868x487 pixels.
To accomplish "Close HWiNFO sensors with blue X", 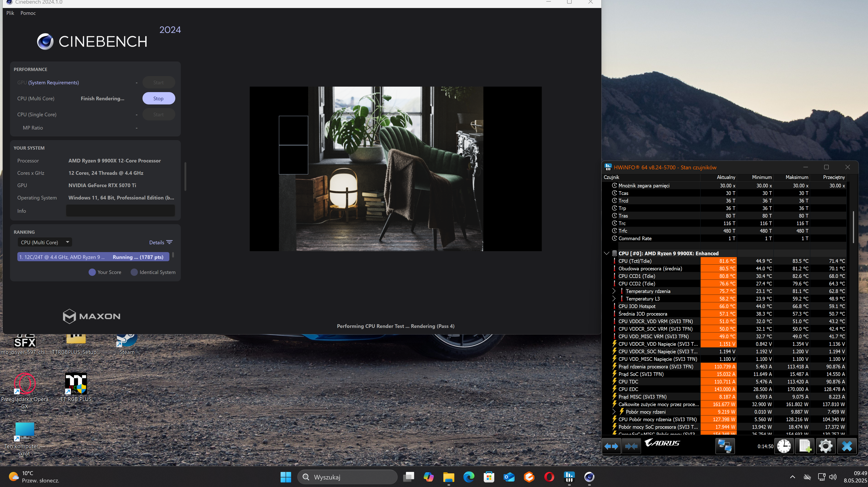I will [x=847, y=446].
